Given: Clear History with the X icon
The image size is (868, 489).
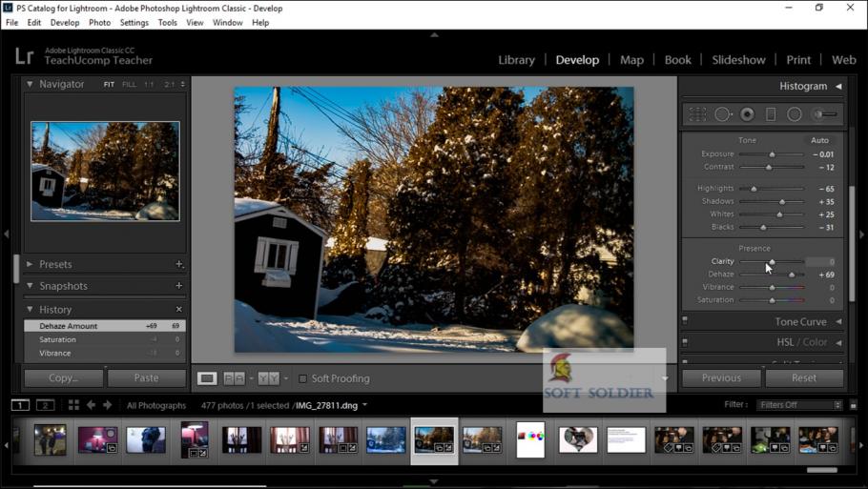Looking at the screenshot, I should (178, 310).
